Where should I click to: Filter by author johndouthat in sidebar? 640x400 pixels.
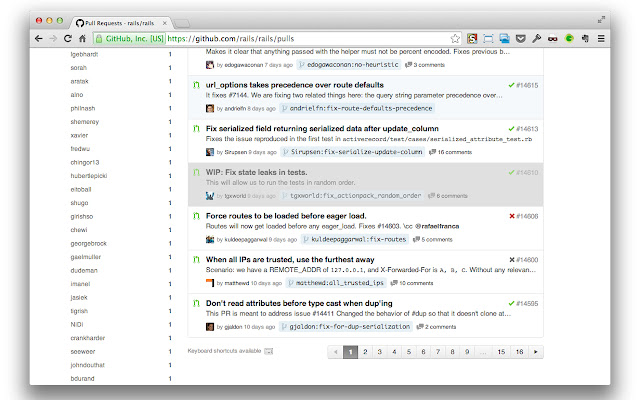(x=87, y=365)
